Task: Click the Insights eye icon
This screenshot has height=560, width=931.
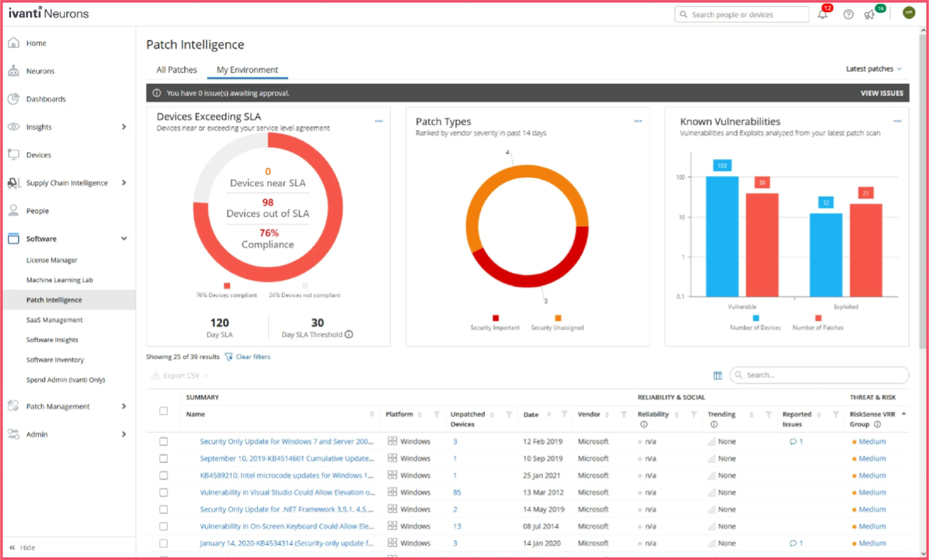Action: (x=14, y=126)
